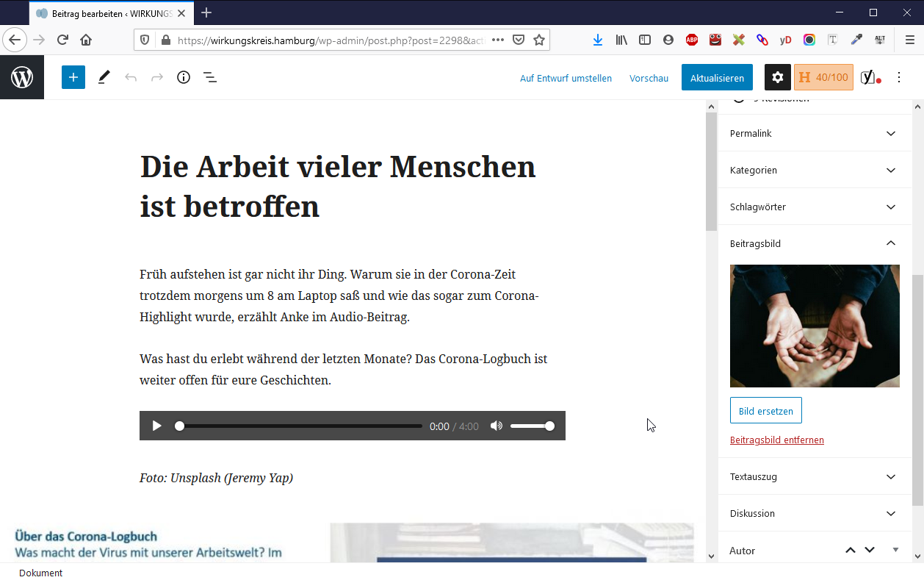The width and height of the screenshot is (924, 580).
Task: Select the editing tools pencil icon
Action: coord(104,76)
